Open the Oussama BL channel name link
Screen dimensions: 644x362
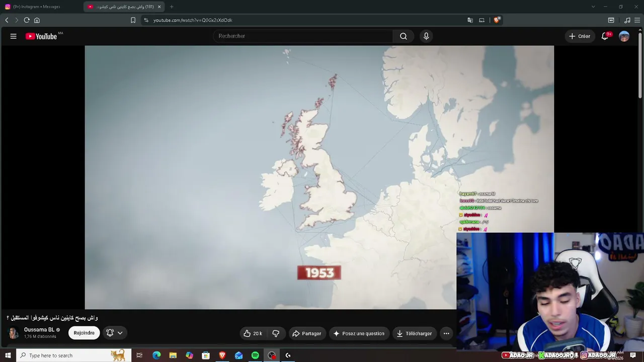[x=39, y=330]
